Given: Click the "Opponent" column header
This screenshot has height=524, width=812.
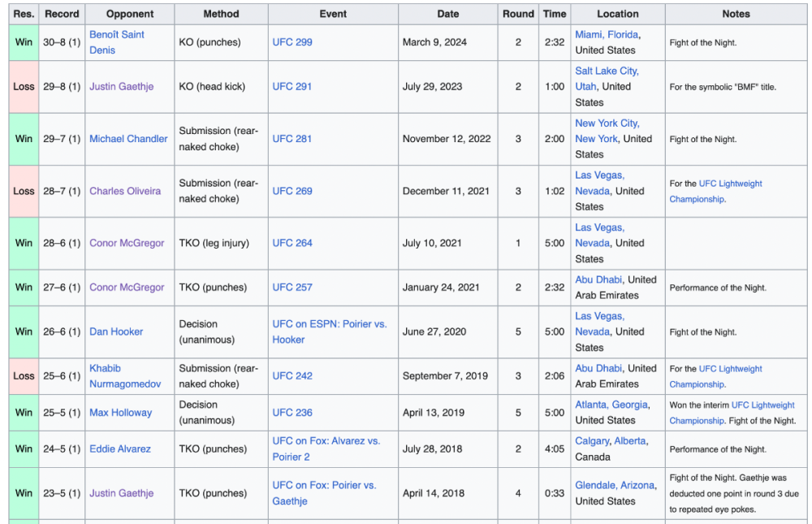Looking at the screenshot, I should click(130, 14).
